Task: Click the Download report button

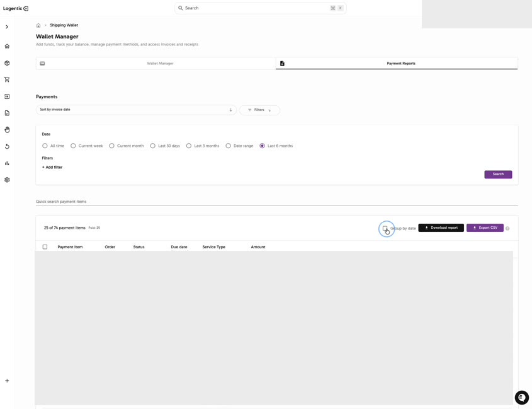Action: (x=441, y=228)
